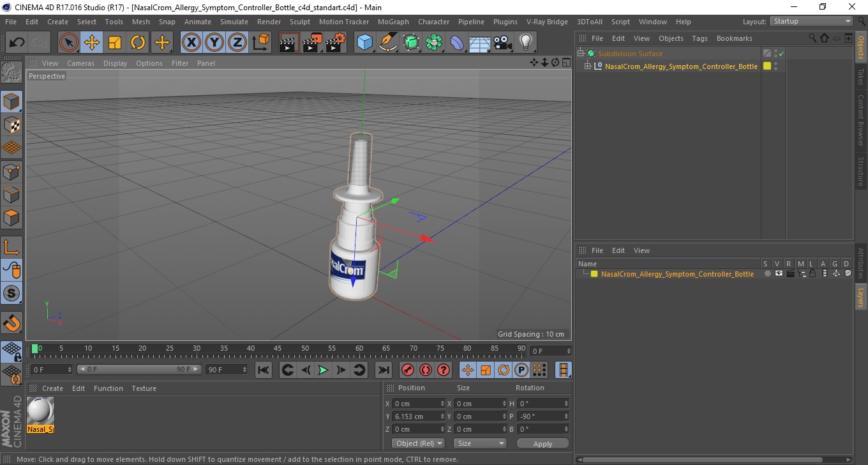
Task: Click the Apply button
Action: [x=542, y=443]
